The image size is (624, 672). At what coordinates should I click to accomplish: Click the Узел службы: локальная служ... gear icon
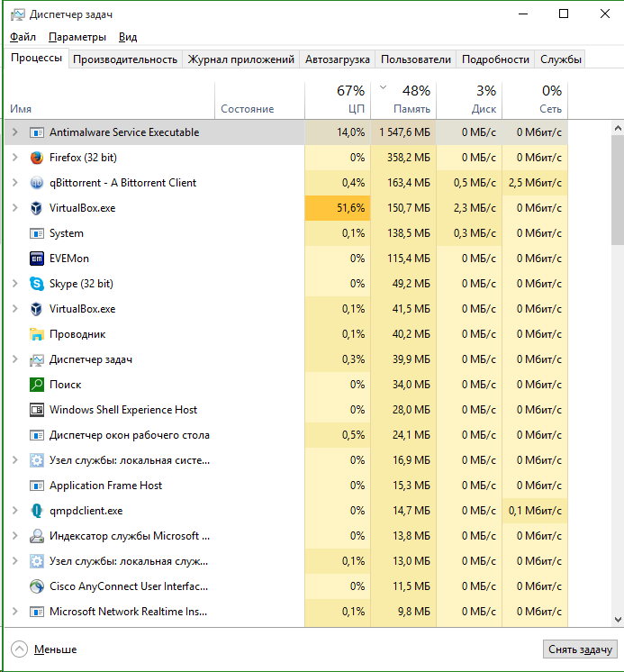(x=36, y=561)
